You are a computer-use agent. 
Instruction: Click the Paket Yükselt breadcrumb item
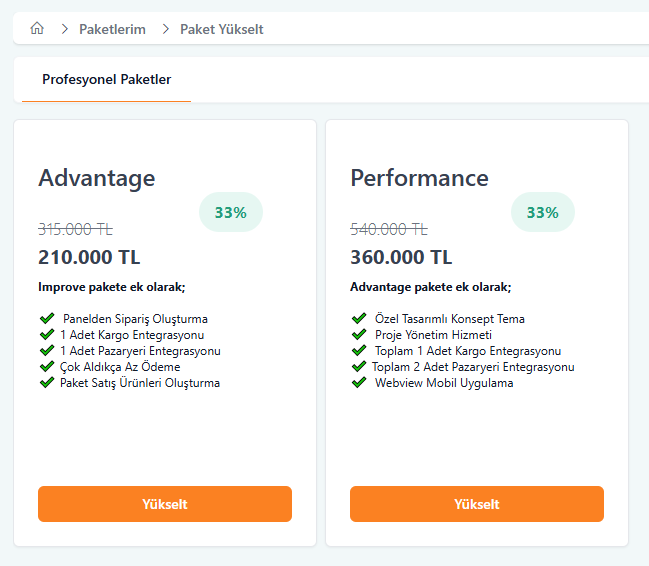pyautogui.click(x=221, y=29)
